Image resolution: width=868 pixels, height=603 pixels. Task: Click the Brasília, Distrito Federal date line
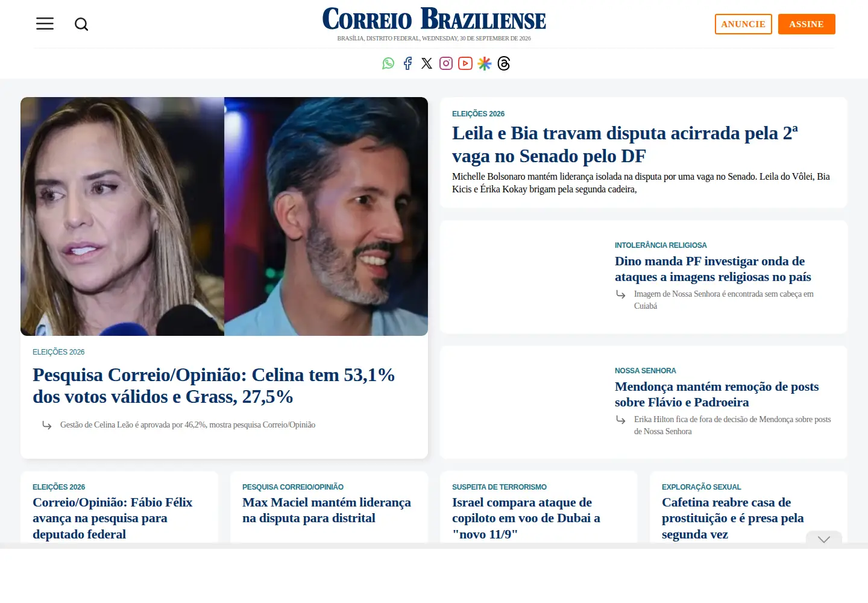pyautogui.click(x=434, y=39)
